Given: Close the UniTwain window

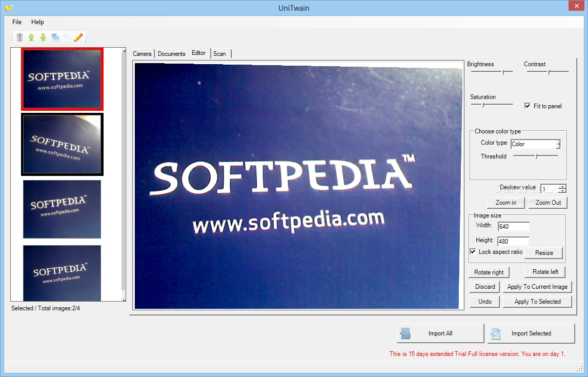Looking at the screenshot, I should coord(576,6).
